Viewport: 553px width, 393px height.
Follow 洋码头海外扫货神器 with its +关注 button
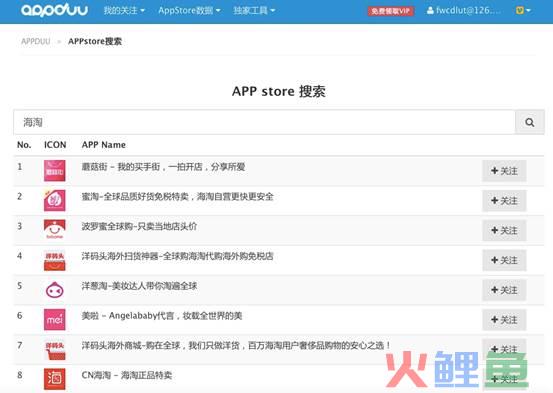504,260
